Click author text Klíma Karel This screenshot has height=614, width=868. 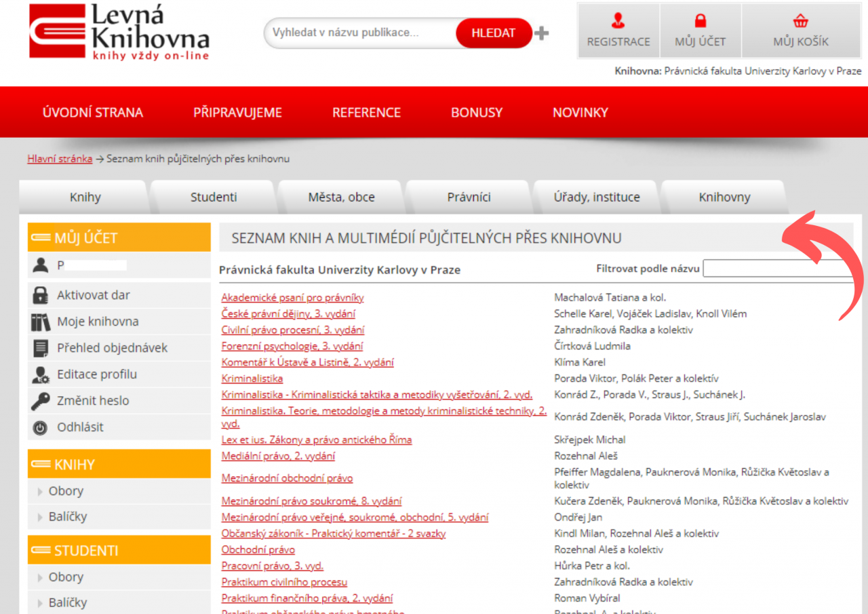coord(580,362)
